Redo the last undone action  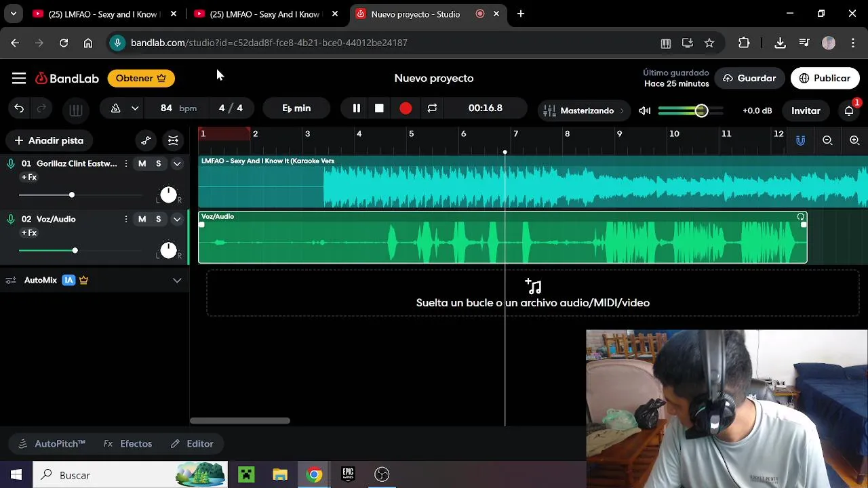coord(41,108)
